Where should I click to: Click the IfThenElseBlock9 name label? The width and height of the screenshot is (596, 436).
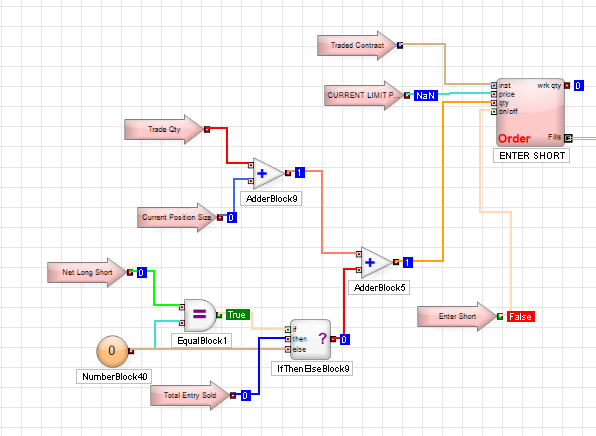tap(312, 369)
